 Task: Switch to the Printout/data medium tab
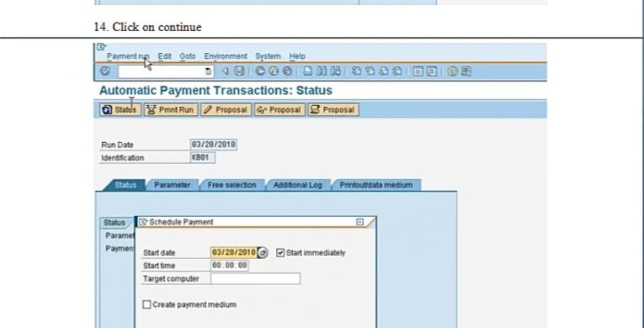(375, 185)
